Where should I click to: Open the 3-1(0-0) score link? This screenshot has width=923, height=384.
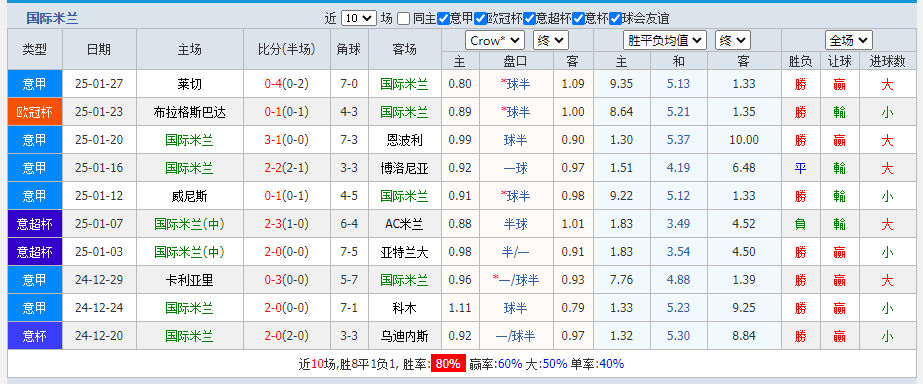point(286,140)
